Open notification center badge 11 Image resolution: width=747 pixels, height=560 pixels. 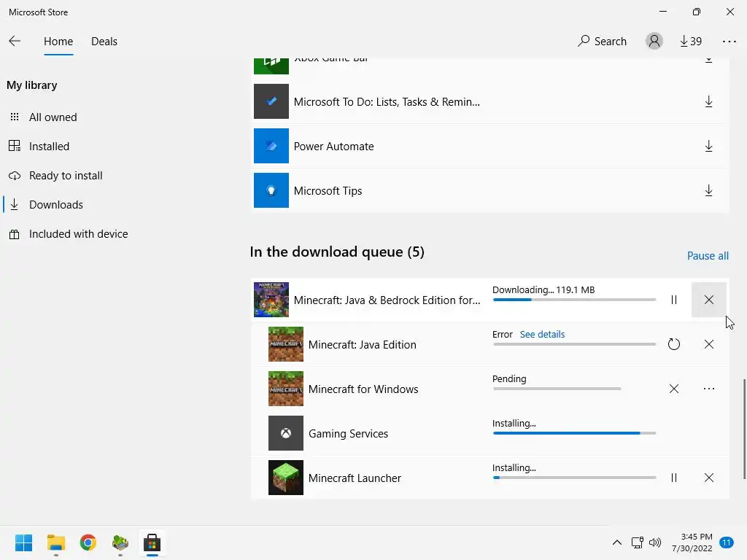tap(726, 542)
